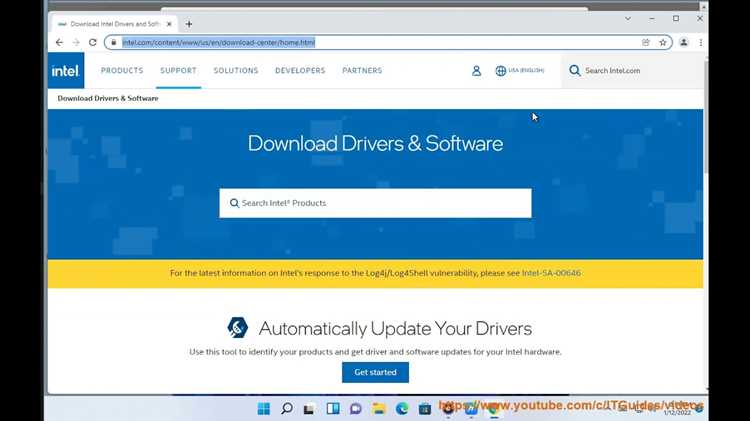Screen dimensions: 750x421
Task: Open the Products menu
Action: (122, 70)
